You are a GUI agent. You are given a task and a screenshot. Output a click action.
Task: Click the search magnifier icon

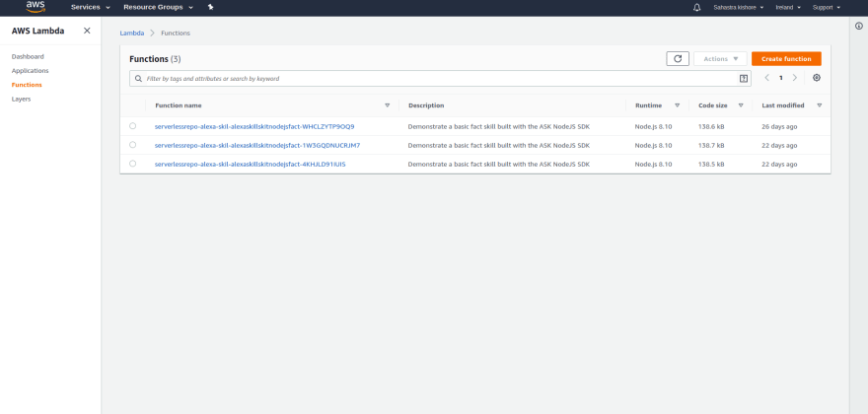tap(138, 79)
